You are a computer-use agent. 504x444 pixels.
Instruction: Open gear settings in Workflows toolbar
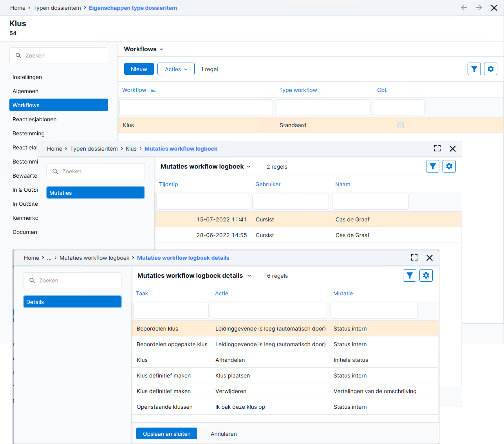[491, 69]
